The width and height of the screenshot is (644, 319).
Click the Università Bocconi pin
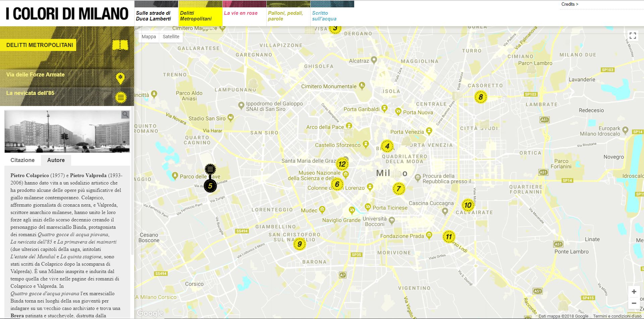pyautogui.click(x=392, y=220)
